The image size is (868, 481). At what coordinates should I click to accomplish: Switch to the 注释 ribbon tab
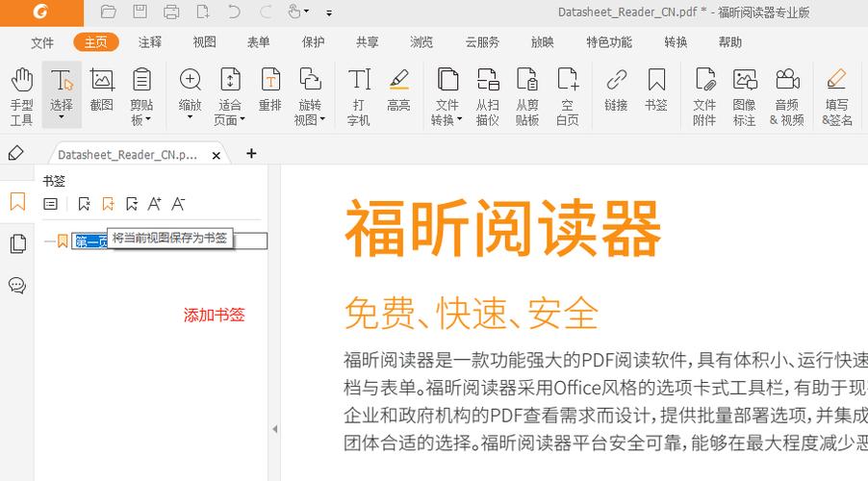(150, 42)
